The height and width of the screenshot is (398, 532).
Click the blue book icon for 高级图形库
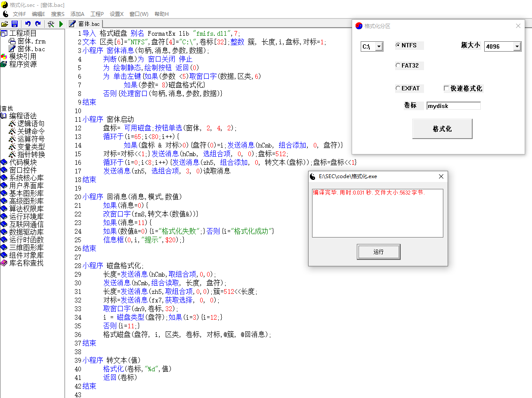[x=4, y=201]
